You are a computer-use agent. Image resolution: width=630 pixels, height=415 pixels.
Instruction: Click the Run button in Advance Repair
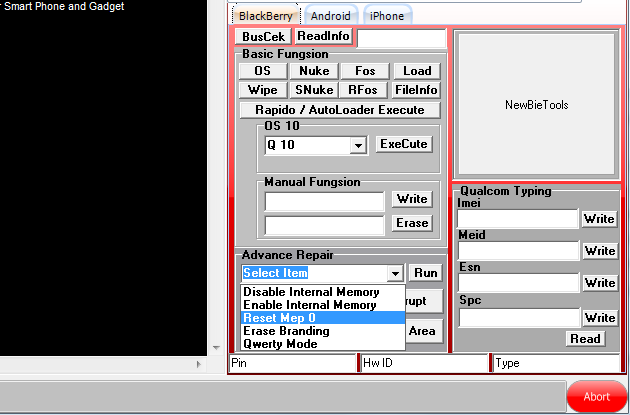[x=425, y=273]
